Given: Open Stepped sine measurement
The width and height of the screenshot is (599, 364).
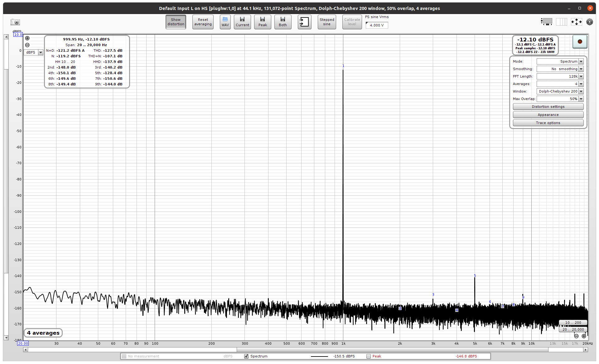Looking at the screenshot, I should (327, 22).
